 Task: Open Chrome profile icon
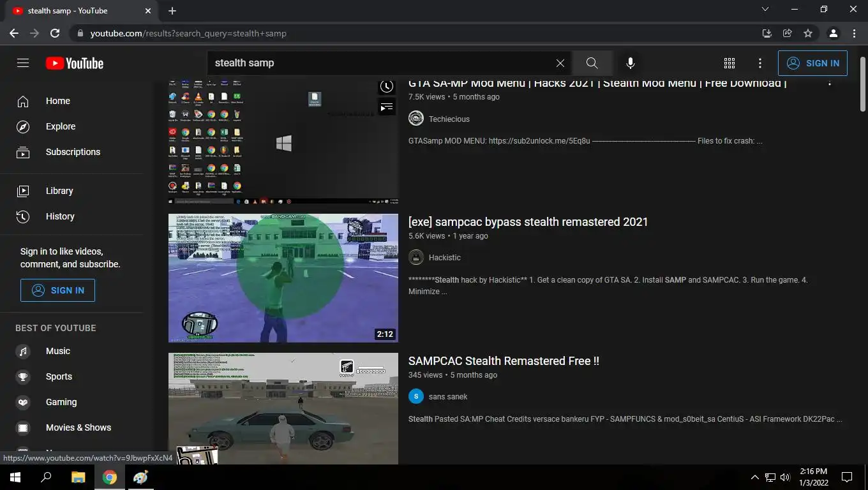[x=833, y=33]
